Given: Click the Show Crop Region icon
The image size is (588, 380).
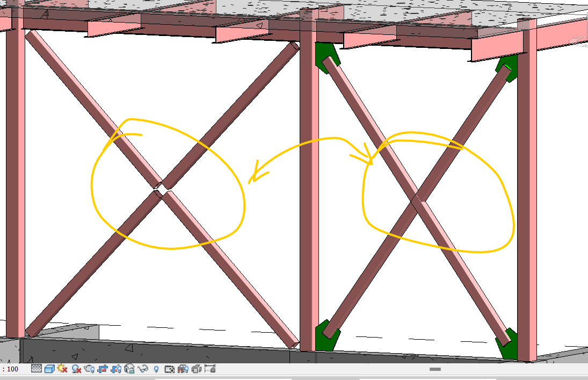Looking at the screenshot, I should (117, 369).
